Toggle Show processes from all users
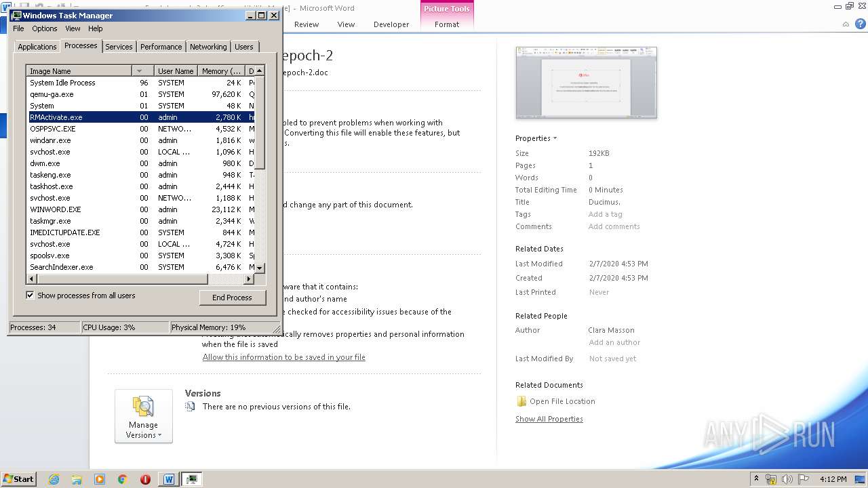Viewport: 868px width, 488px height. coord(30,295)
